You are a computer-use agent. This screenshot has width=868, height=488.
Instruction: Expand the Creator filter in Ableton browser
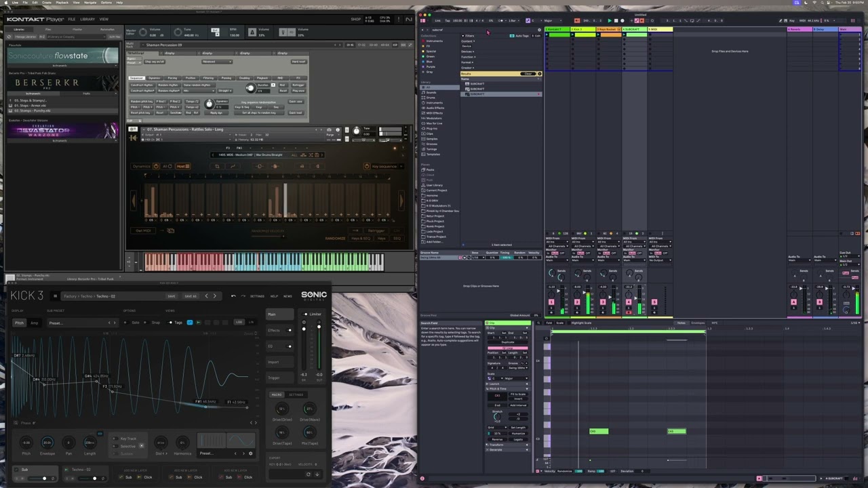point(468,68)
